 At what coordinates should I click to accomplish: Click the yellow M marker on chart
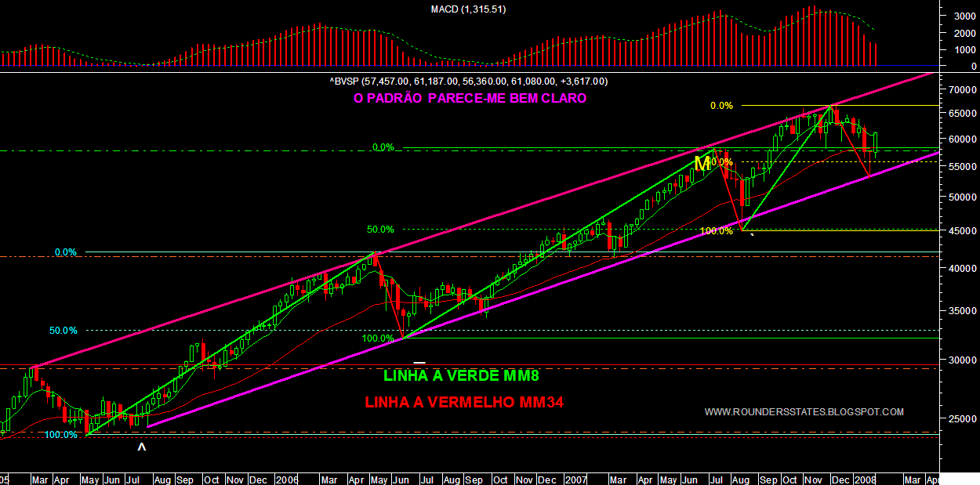702,163
